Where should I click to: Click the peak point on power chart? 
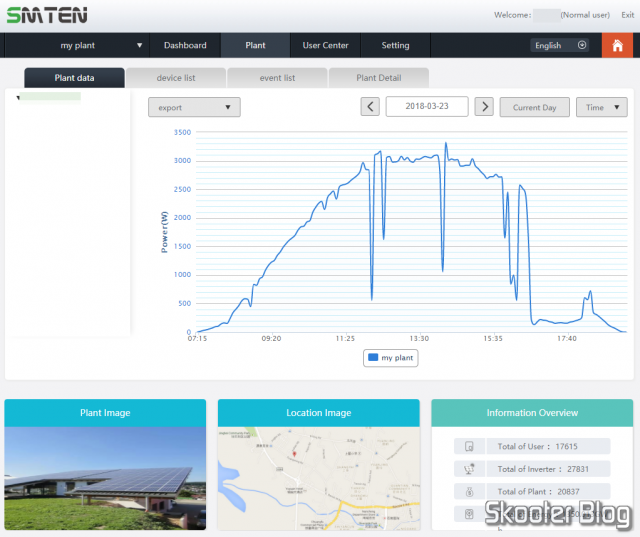pyautogui.click(x=446, y=143)
